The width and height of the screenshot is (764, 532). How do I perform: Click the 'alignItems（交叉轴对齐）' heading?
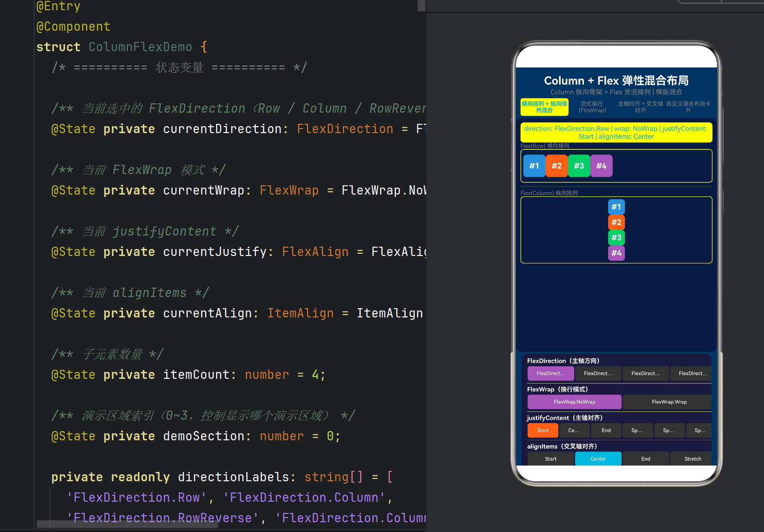click(x=562, y=446)
